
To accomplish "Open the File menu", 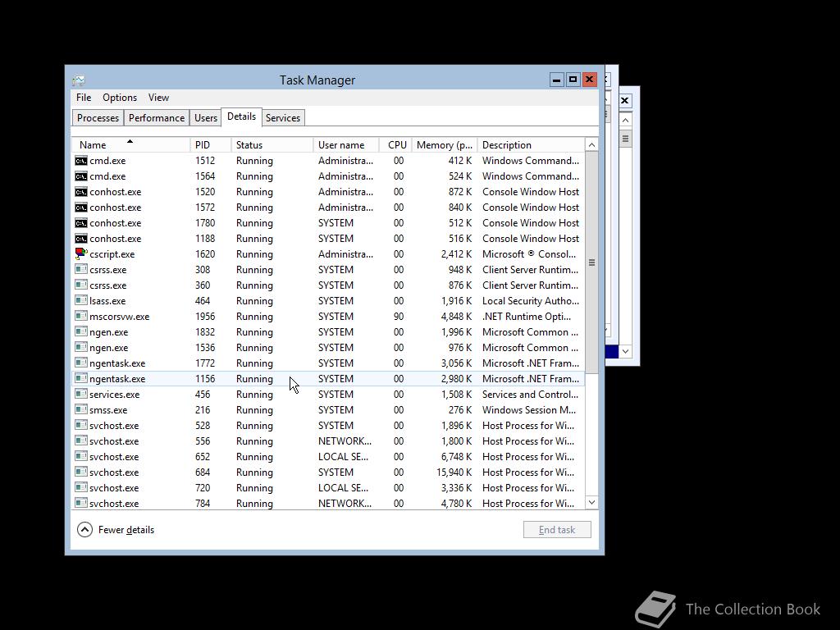I will [x=84, y=98].
